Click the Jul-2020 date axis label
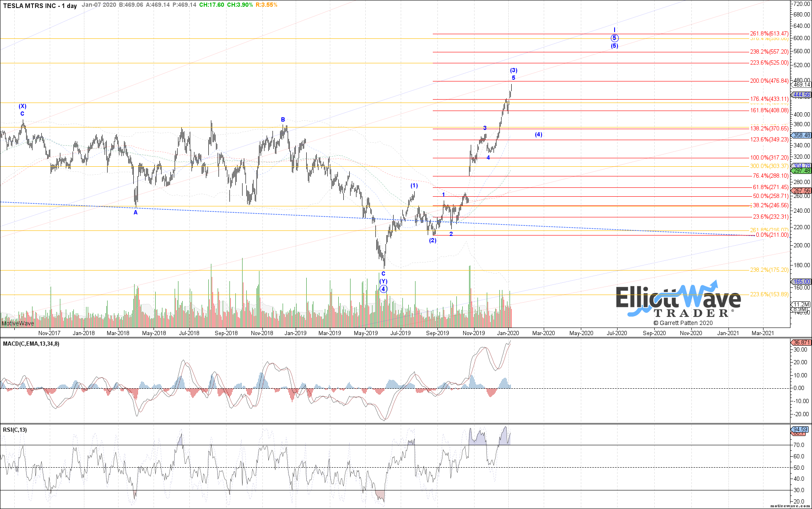The width and height of the screenshot is (812, 509). pos(617,333)
